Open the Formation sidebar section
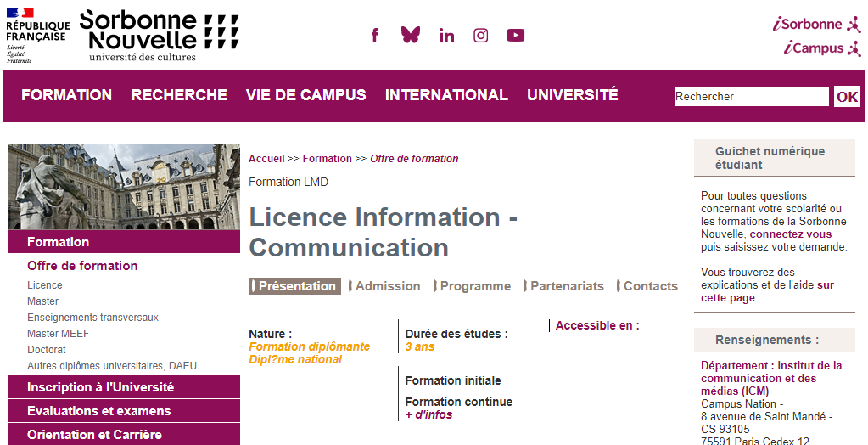This screenshot has width=868, height=445. click(x=123, y=242)
